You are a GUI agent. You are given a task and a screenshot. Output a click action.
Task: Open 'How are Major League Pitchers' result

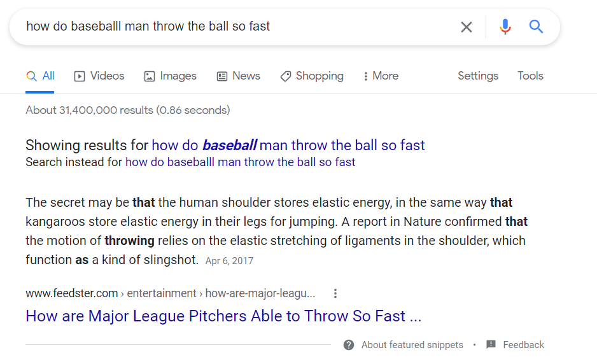tap(223, 316)
